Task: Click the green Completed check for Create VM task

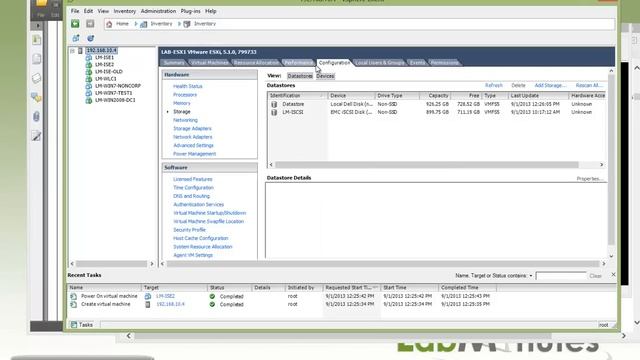Action: (x=212, y=304)
